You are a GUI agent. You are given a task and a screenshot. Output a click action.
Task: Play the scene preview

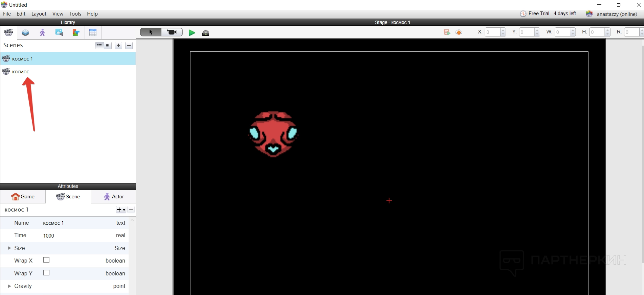click(192, 33)
